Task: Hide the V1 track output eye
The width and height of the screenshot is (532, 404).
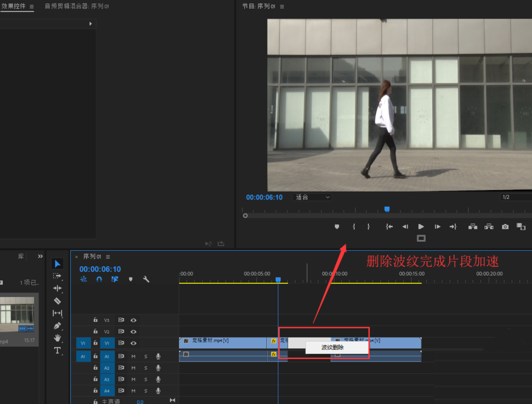Action: coord(134,343)
